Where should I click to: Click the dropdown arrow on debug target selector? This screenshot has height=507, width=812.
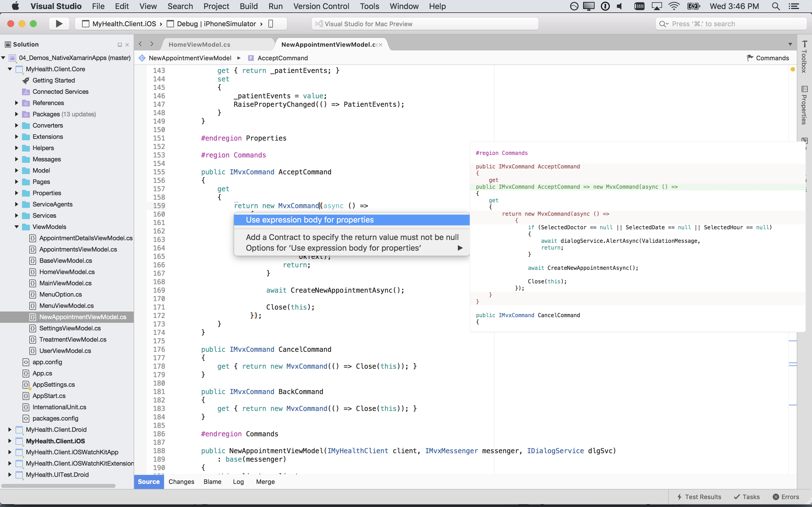point(261,23)
